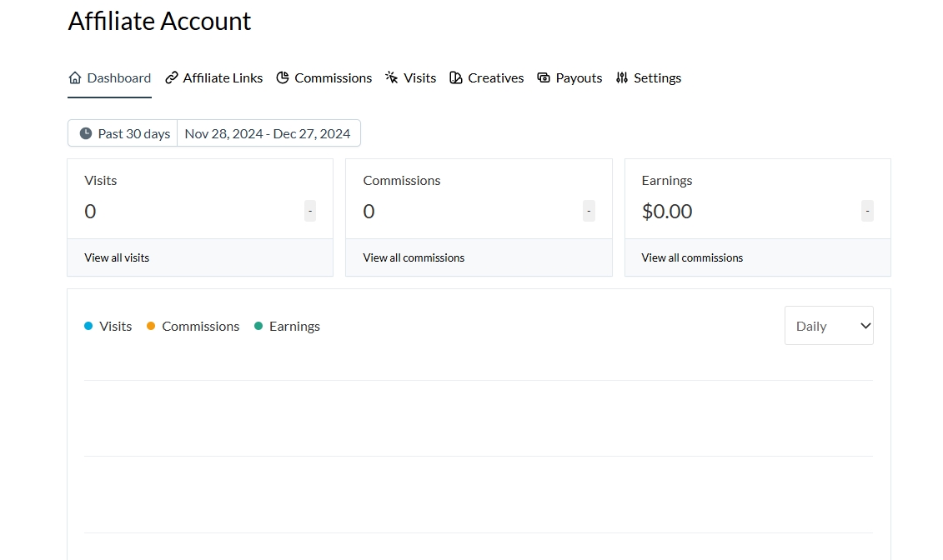This screenshot has width=943, height=560.
Task: Open the Daily interval dropdown
Action: click(x=829, y=326)
